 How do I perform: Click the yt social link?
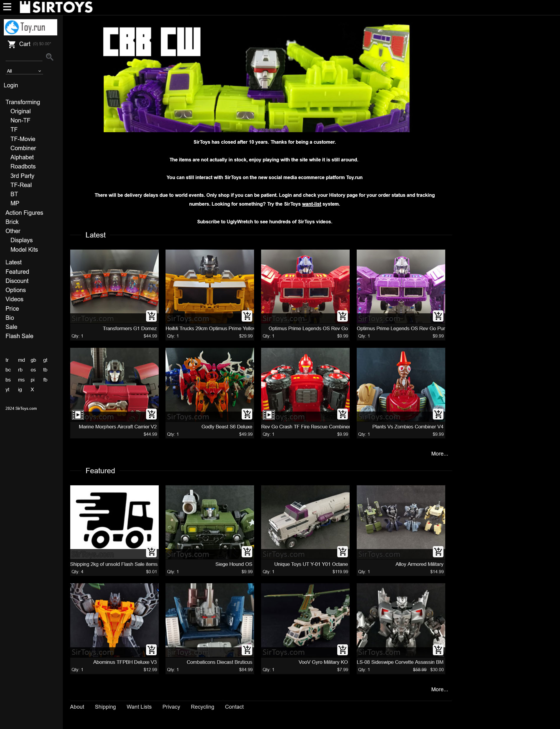(7, 390)
